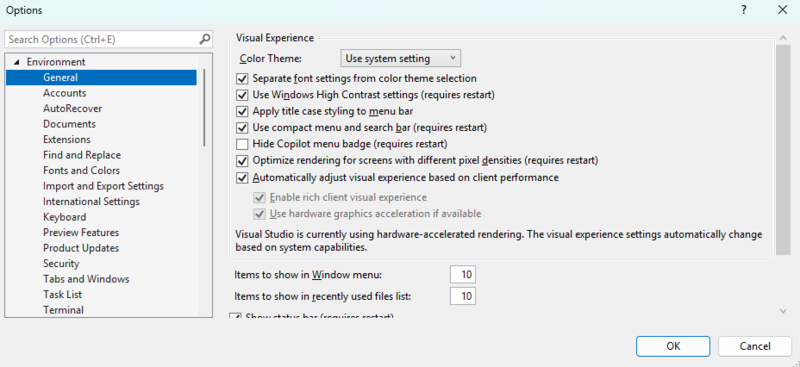This screenshot has width=800, height=367.
Task: Open International Settings page
Action: tap(91, 202)
